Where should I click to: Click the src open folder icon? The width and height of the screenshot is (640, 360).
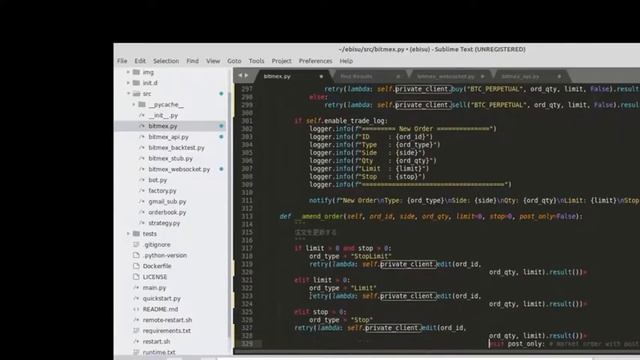[x=136, y=93]
